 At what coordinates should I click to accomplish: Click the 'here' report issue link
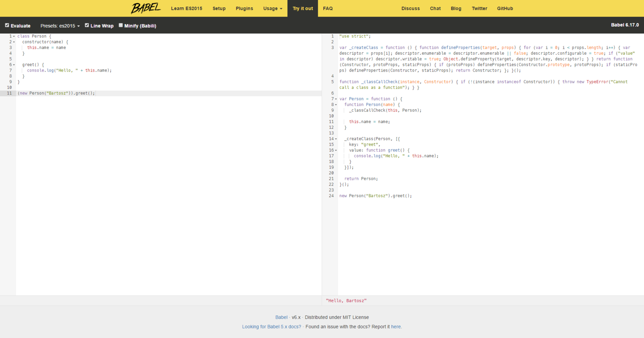(x=396, y=327)
